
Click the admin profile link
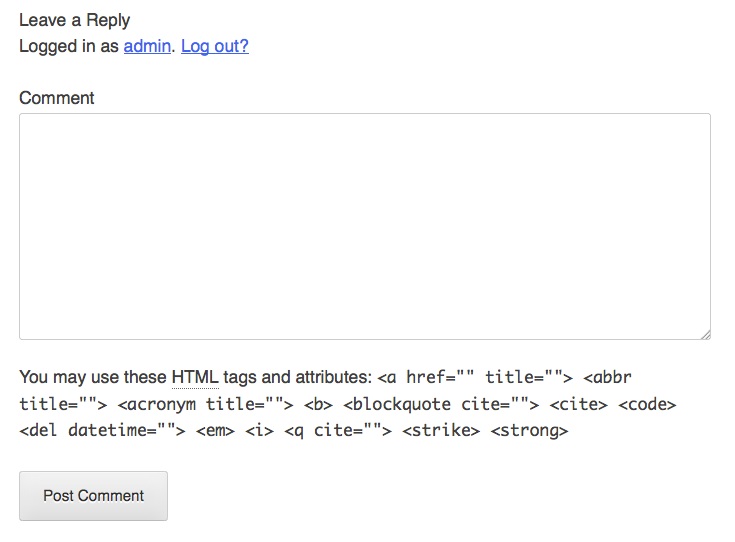point(147,46)
